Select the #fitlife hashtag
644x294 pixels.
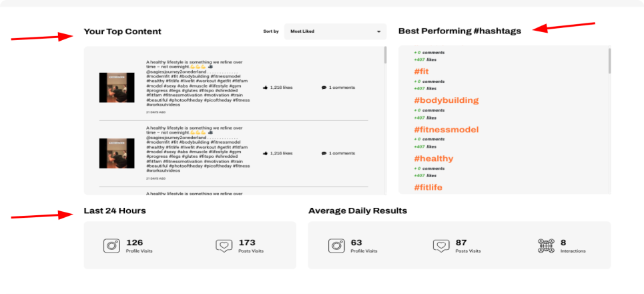click(428, 188)
